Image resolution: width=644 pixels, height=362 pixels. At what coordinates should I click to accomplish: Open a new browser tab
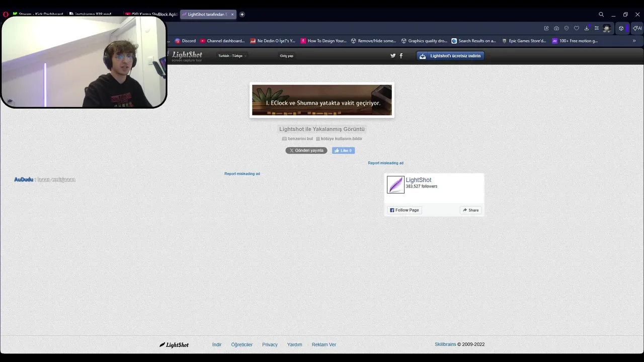[x=242, y=14]
